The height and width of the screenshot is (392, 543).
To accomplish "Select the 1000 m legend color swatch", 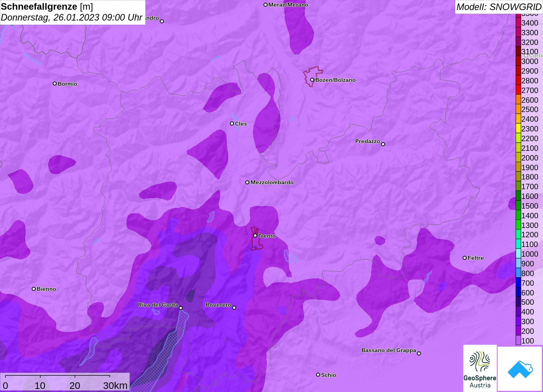I will (518, 254).
